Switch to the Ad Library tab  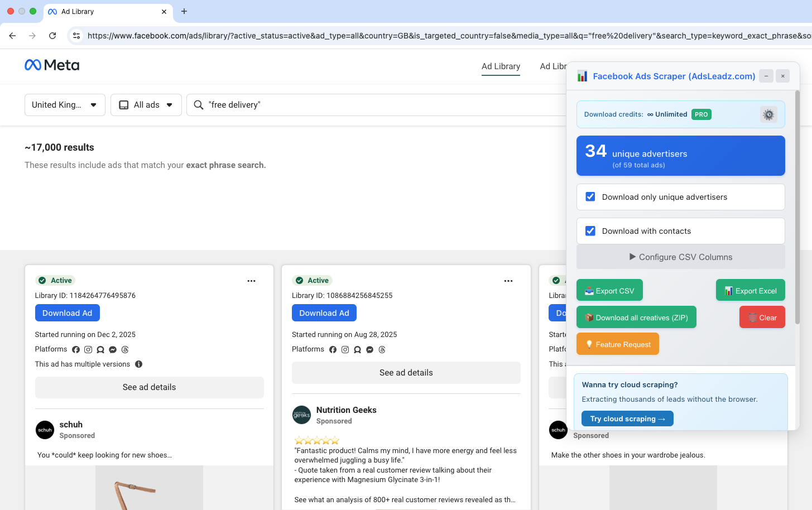click(x=501, y=66)
